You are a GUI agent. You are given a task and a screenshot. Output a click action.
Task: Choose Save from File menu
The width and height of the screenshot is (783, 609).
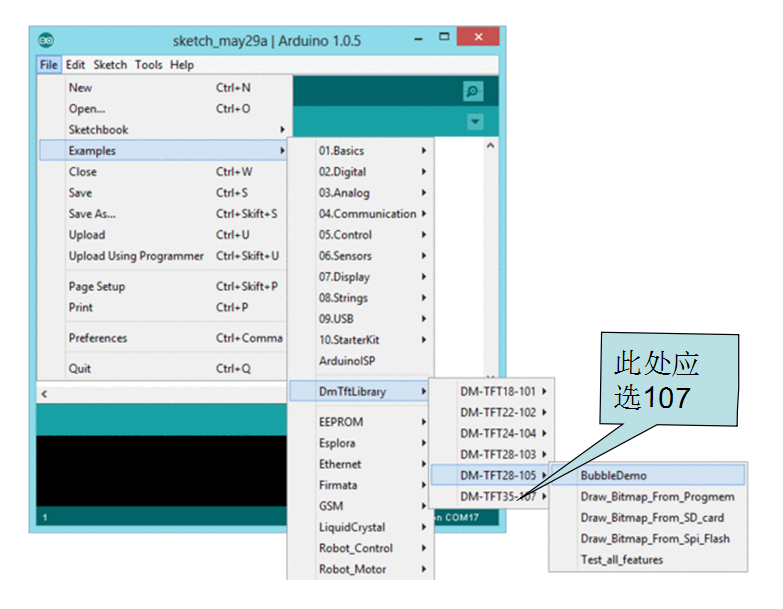[x=163, y=193]
